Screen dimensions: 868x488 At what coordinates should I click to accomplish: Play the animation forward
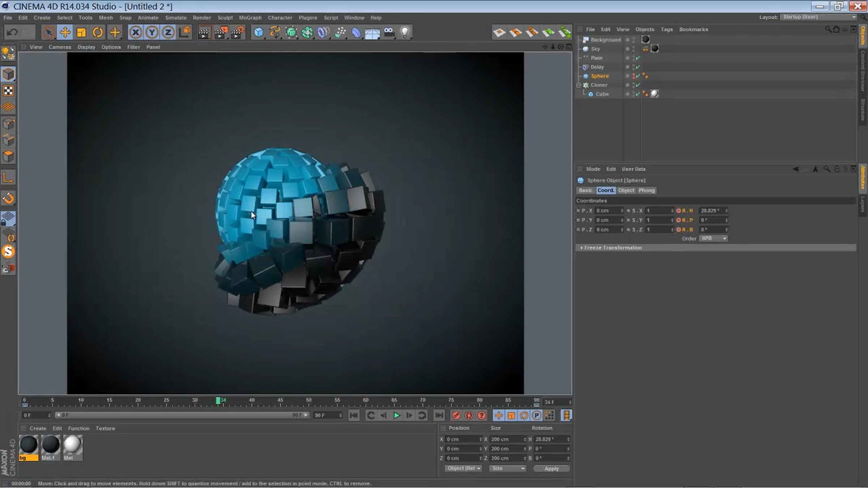click(x=396, y=415)
